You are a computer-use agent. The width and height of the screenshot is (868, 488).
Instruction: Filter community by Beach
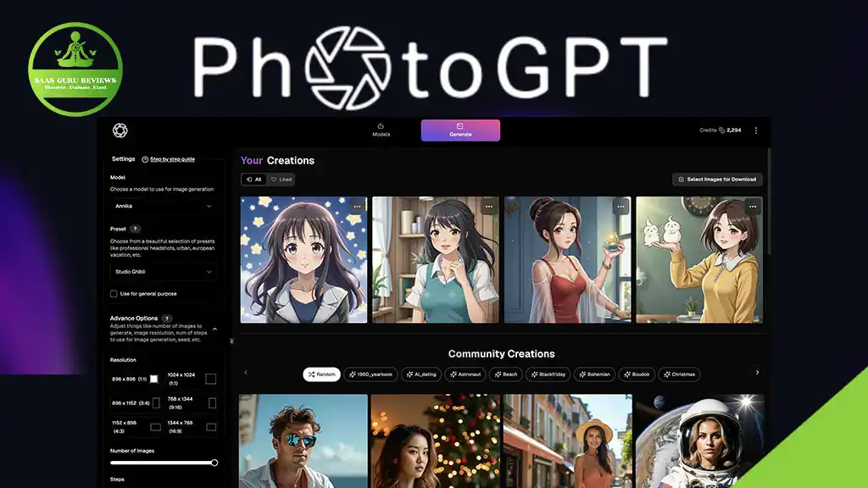(505, 374)
